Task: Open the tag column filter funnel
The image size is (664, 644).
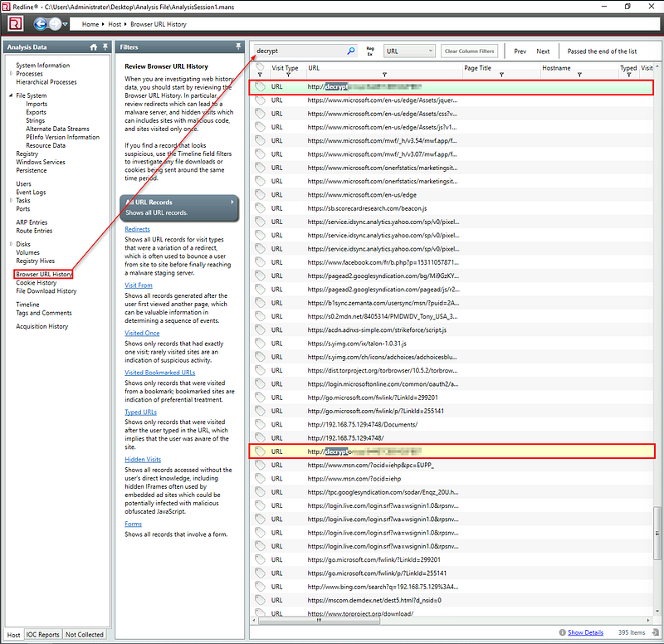Action: (x=260, y=75)
